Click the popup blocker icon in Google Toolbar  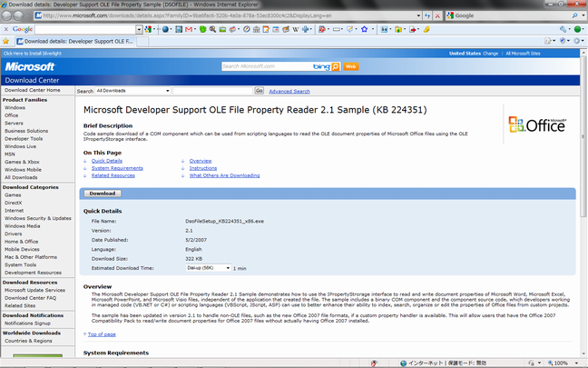point(321,29)
